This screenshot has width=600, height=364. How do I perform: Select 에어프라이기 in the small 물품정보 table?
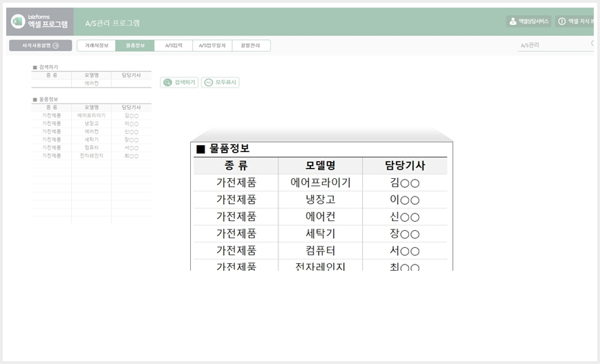click(91, 115)
